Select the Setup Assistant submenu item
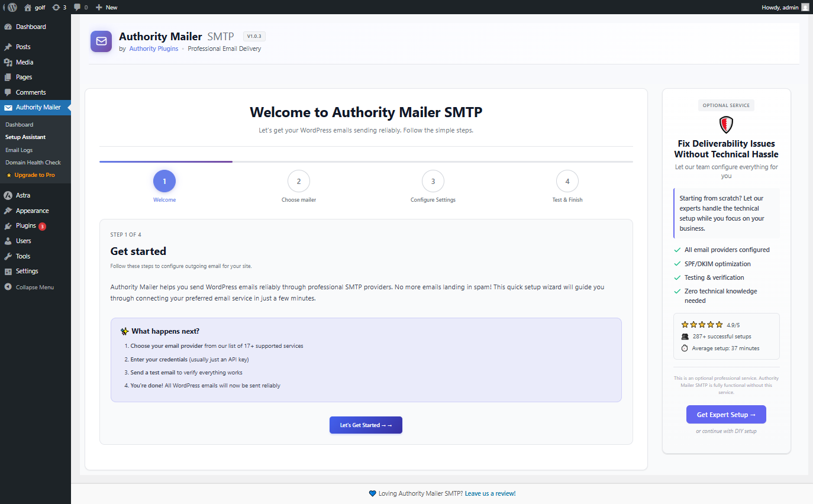 click(25, 137)
